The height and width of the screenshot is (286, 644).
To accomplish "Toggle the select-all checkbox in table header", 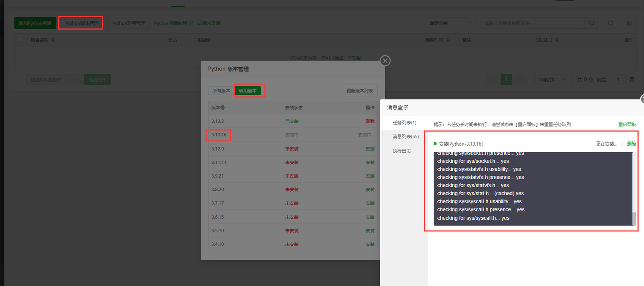I will [21, 40].
